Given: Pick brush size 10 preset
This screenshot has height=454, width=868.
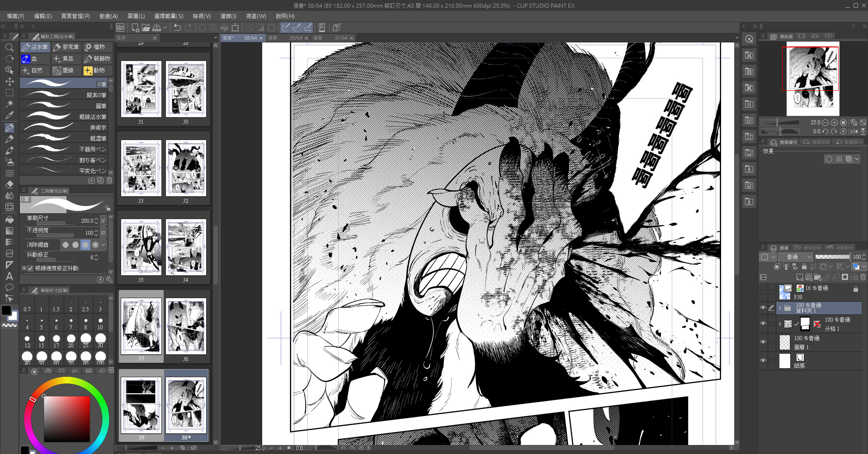Looking at the screenshot, I should [x=100, y=323].
